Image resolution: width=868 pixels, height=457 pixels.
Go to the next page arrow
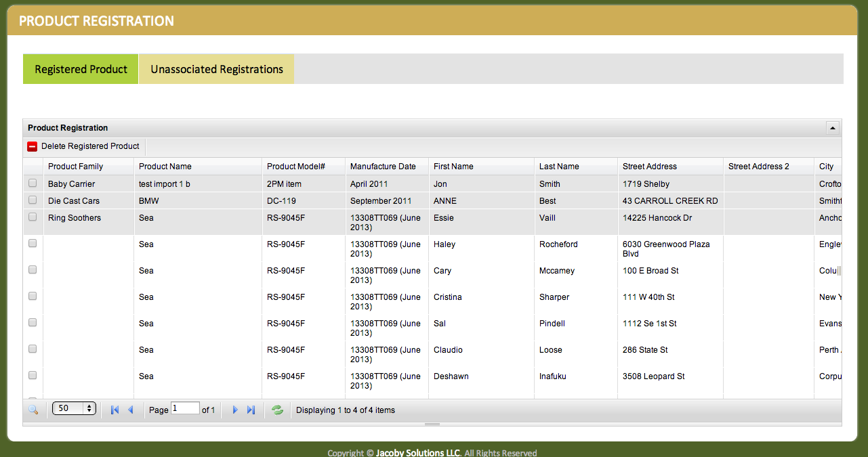pyautogui.click(x=235, y=410)
